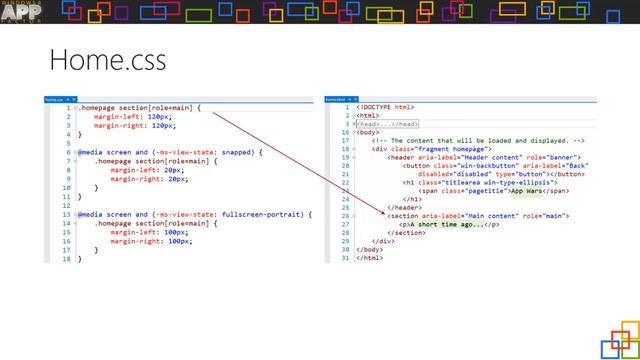Close the home.html tab
The image size is (640, 360).
click(x=356, y=99)
